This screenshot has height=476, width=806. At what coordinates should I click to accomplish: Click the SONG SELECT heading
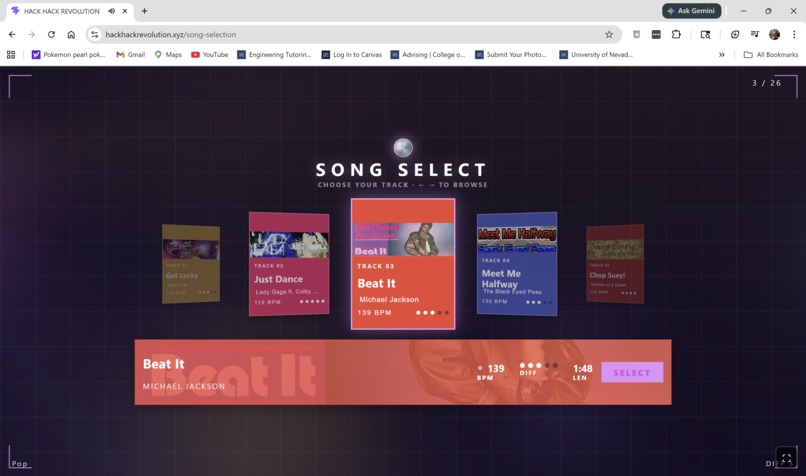[x=401, y=170]
